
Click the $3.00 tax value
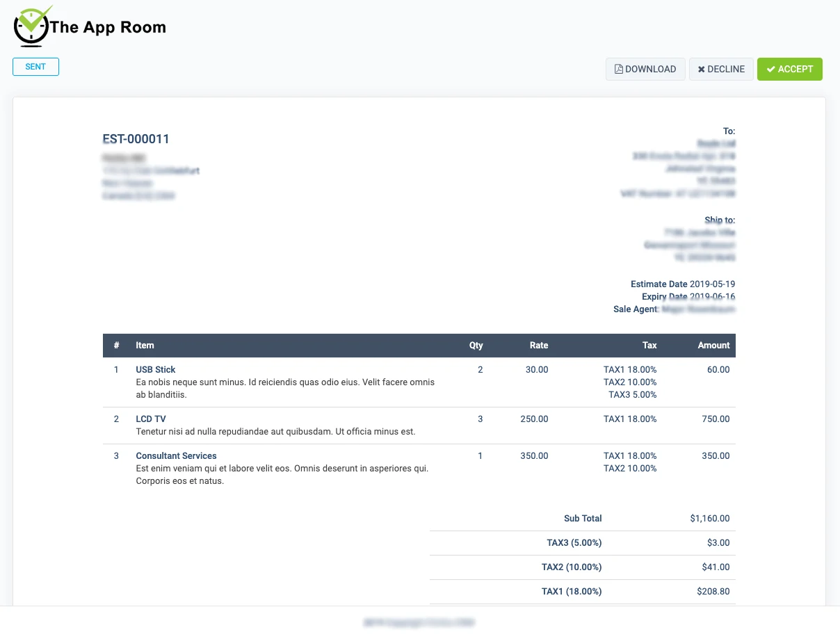(719, 543)
